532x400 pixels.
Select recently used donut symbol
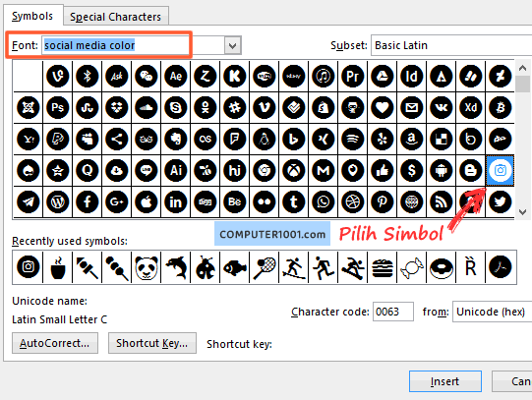click(442, 267)
